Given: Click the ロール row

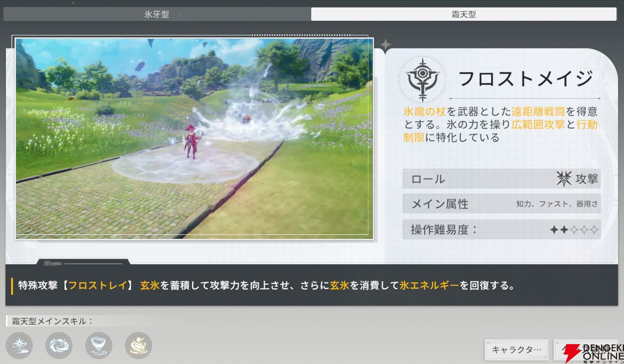Looking at the screenshot, I should [501, 179].
